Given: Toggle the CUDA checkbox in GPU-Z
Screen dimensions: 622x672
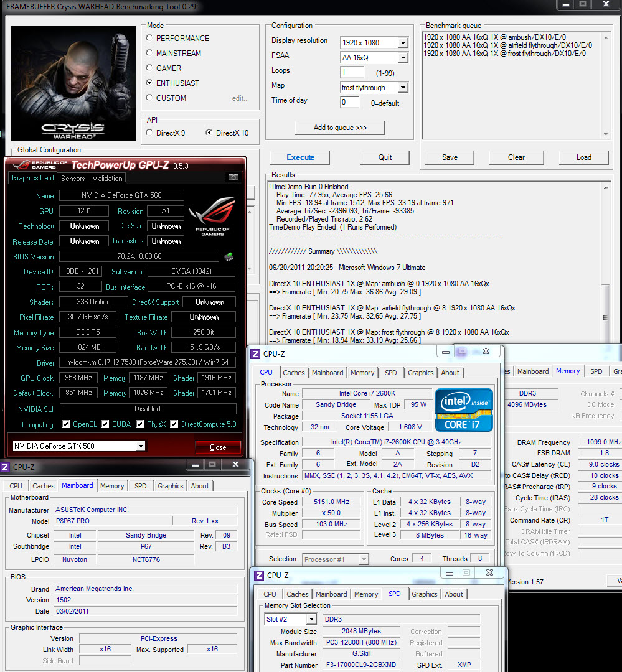Looking at the screenshot, I should pos(105,424).
